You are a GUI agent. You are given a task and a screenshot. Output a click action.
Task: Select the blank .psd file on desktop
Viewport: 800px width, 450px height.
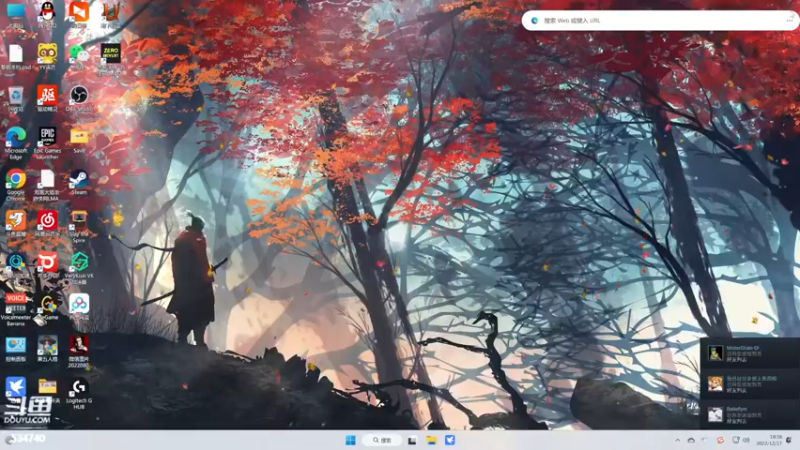pos(16,57)
